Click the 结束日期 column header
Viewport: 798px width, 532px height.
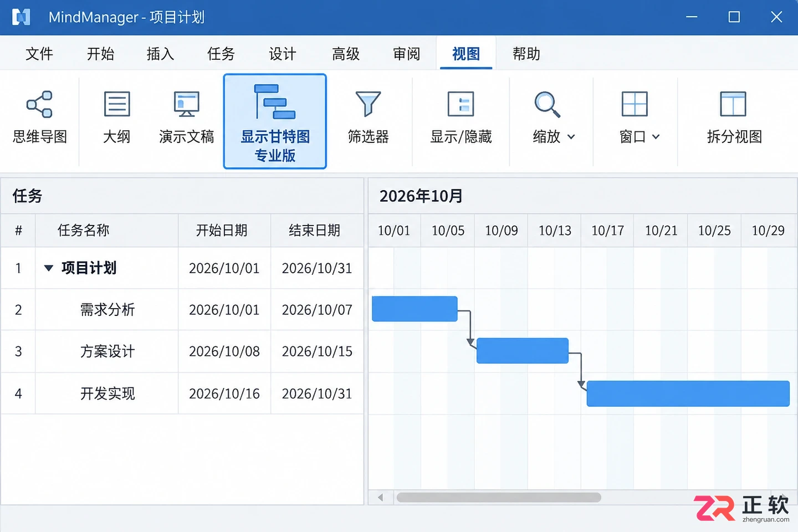coord(317,231)
